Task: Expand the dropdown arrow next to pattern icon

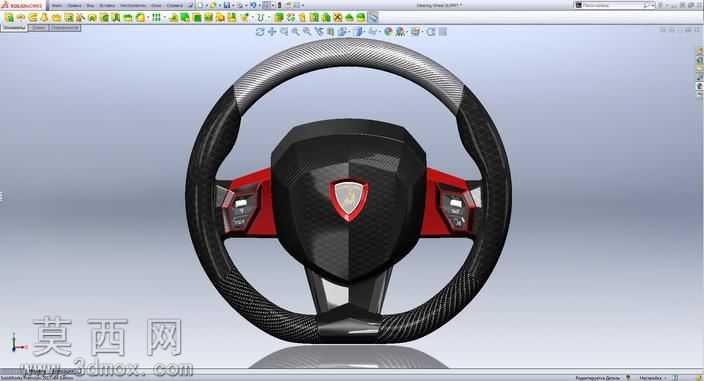Action: (164, 18)
